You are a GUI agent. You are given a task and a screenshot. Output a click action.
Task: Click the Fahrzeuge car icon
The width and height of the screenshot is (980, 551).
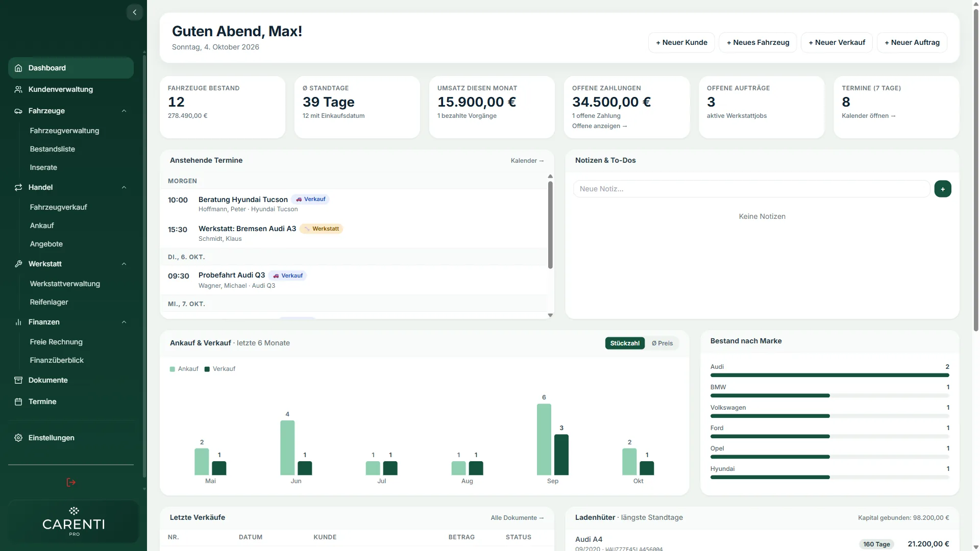tap(18, 111)
